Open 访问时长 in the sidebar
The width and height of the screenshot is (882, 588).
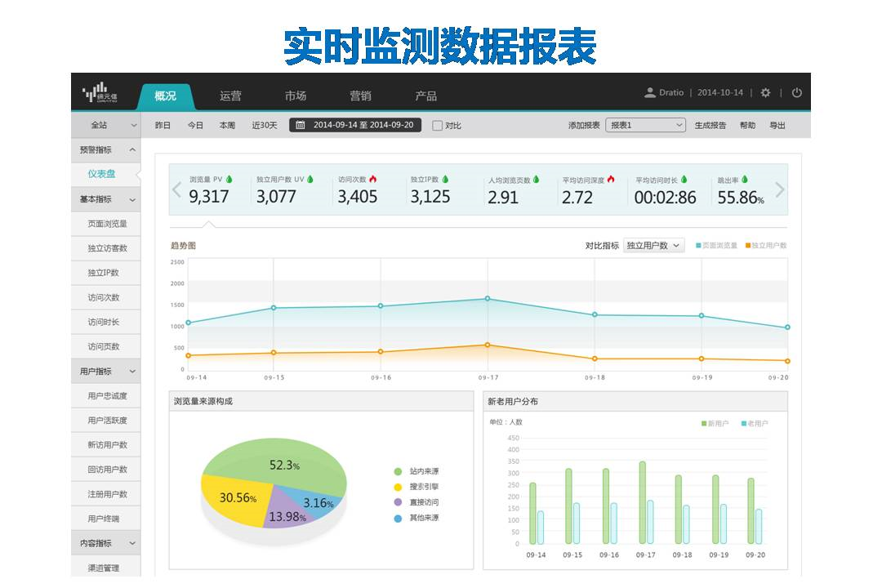[x=105, y=322]
